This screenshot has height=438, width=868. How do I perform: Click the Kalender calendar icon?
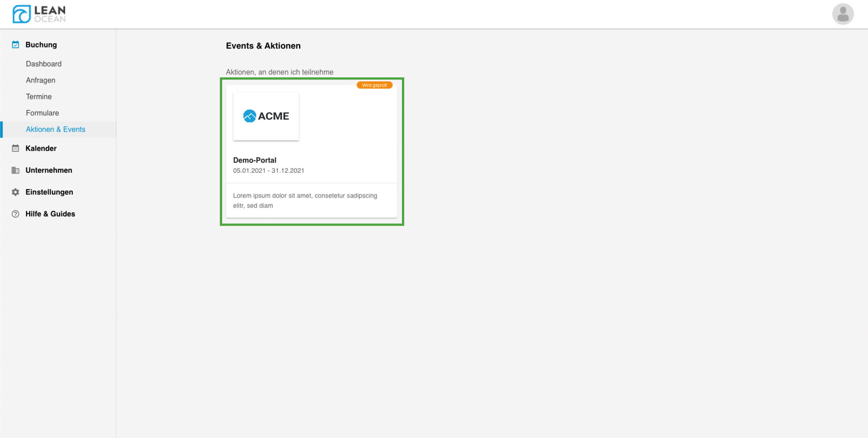(15, 148)
